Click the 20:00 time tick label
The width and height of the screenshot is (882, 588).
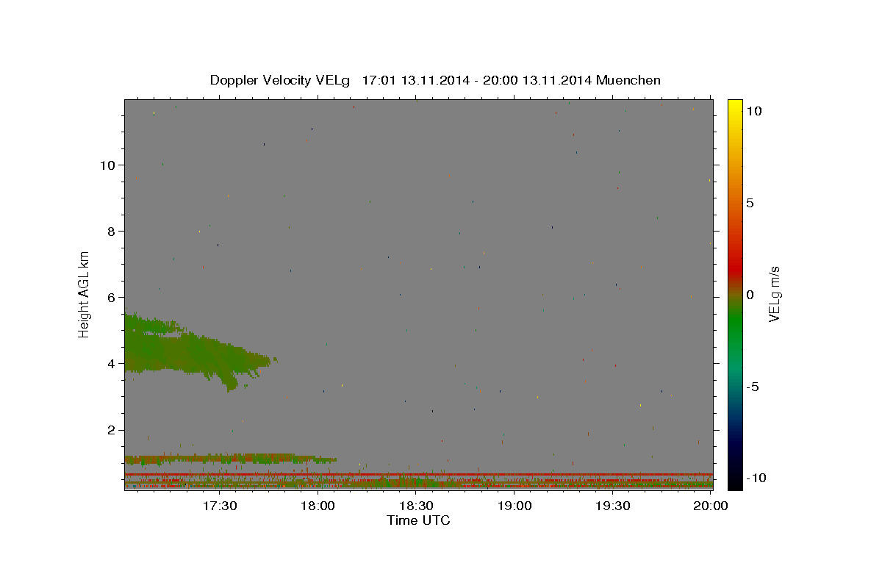pyautogui.click(x=711, y=506)
